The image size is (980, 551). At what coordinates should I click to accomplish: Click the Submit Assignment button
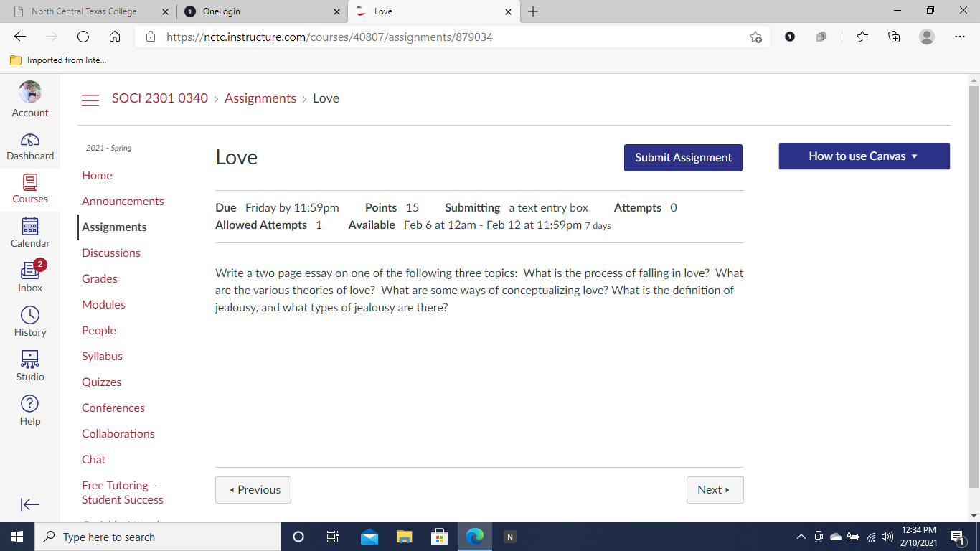pos(683,158)
